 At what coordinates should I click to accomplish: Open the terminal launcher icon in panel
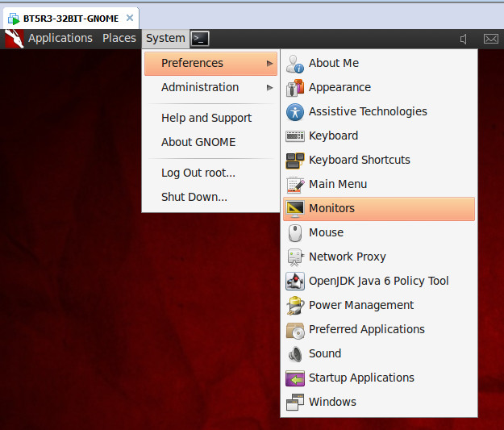tap(200, 39)
